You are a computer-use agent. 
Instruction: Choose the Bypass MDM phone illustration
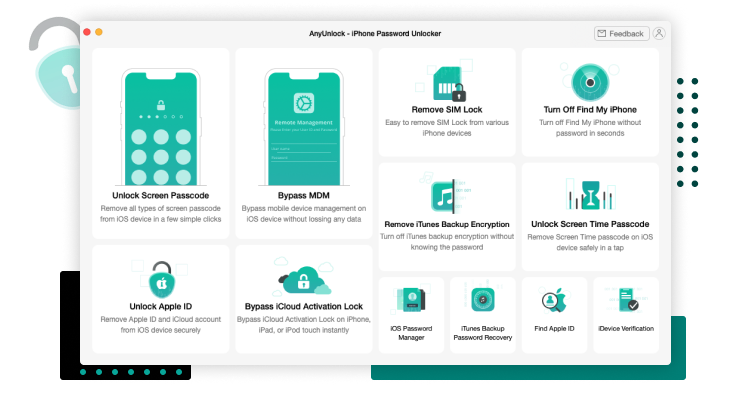(x=304, y=127)
